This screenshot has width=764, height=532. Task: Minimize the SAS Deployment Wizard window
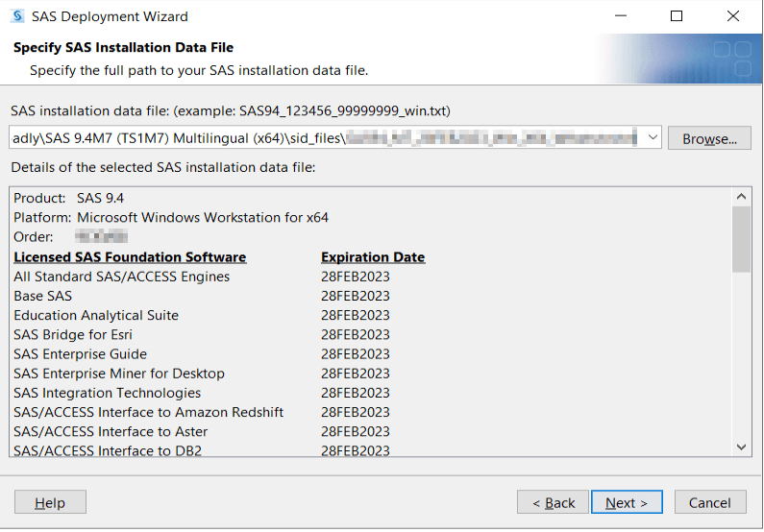click(620, 16)
